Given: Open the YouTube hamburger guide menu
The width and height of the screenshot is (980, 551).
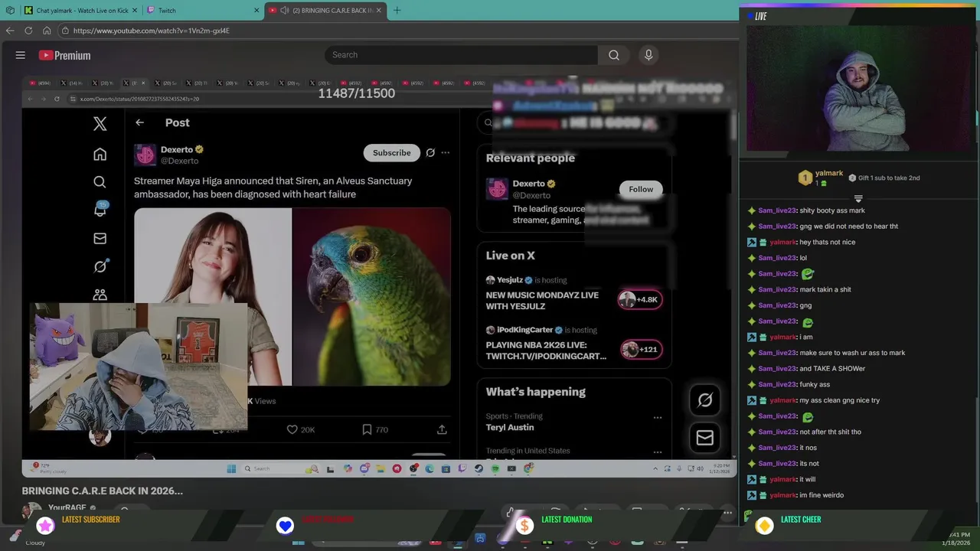Looking at the screenshot, I should pos(21,55).
